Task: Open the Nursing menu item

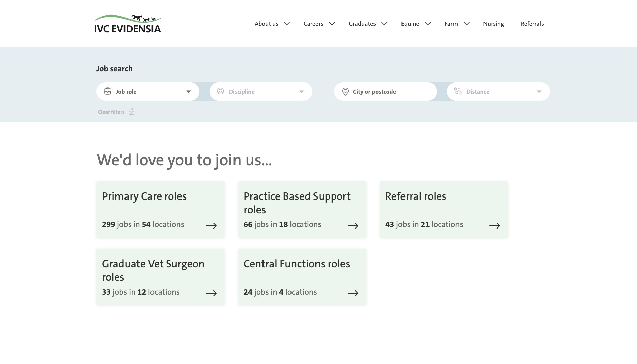Action: 493,24
